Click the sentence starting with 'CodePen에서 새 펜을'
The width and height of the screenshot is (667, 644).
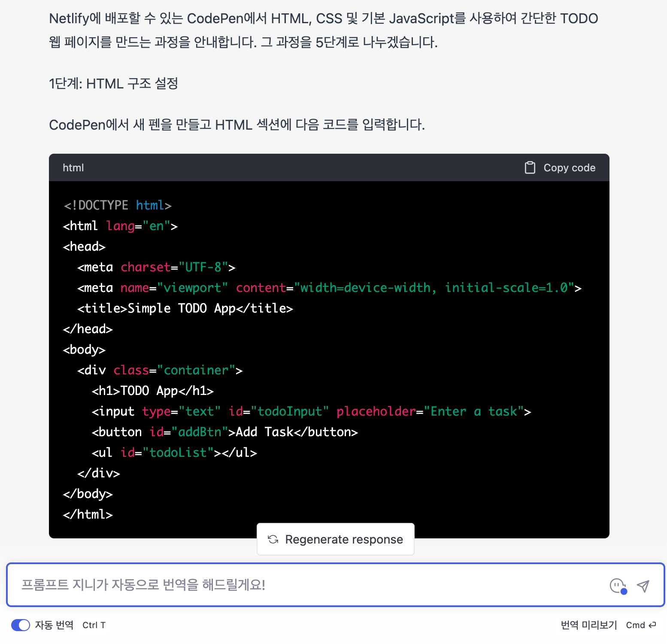(x=237, y=125)
